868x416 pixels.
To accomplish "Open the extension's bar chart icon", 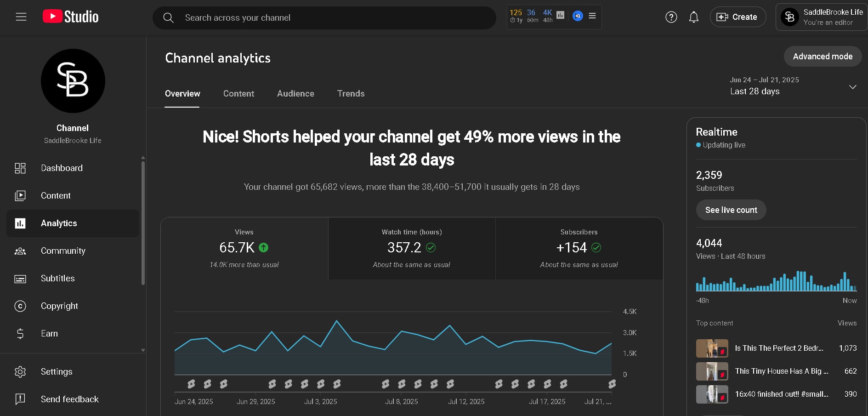I will coord(560,15).
